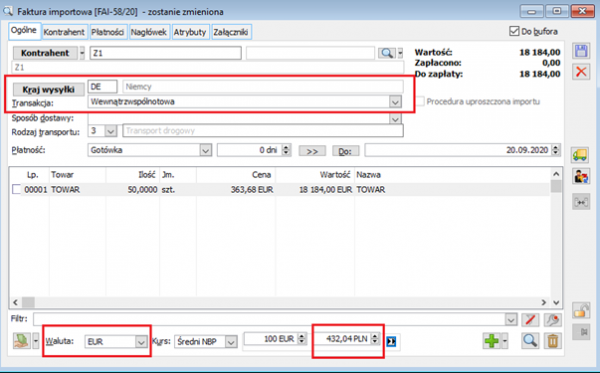Screen dimensions: 600x373
Task: Clear the filter with red slash icon
Action: point(530,319)
